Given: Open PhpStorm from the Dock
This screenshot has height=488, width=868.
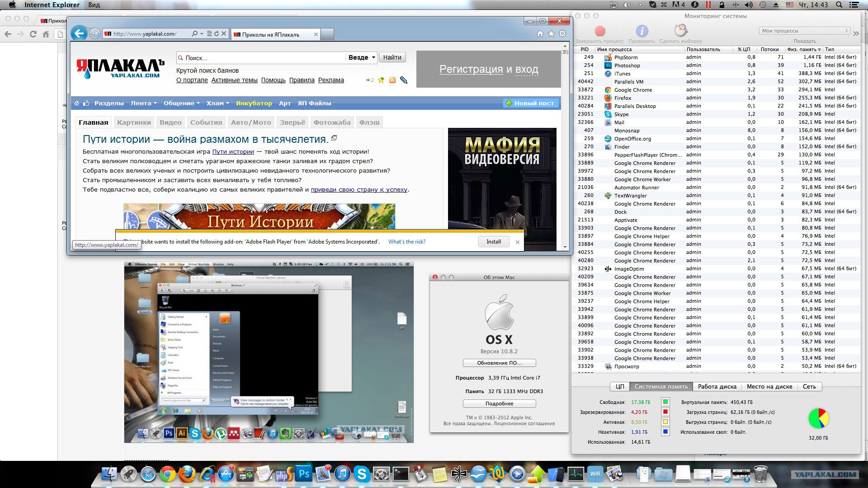Looking at the screenshot, I should (x=284, y=474).
